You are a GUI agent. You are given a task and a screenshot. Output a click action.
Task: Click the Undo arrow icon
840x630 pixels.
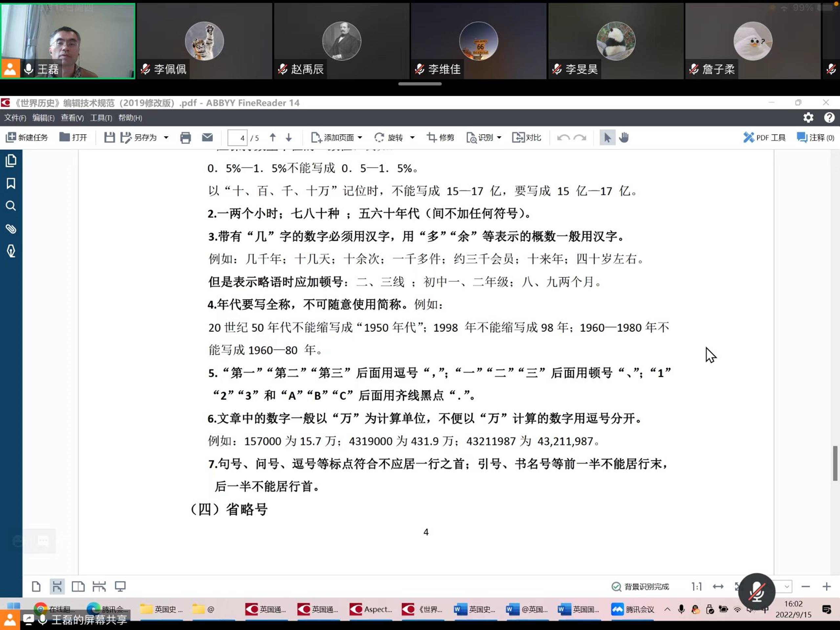pos(563,137)
